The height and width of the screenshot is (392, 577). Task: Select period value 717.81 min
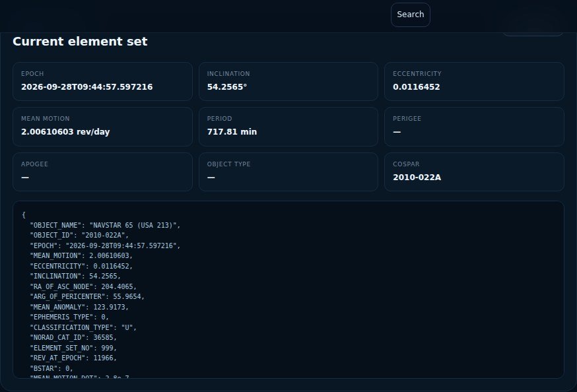pyautogui.click(x=232, y=131)
